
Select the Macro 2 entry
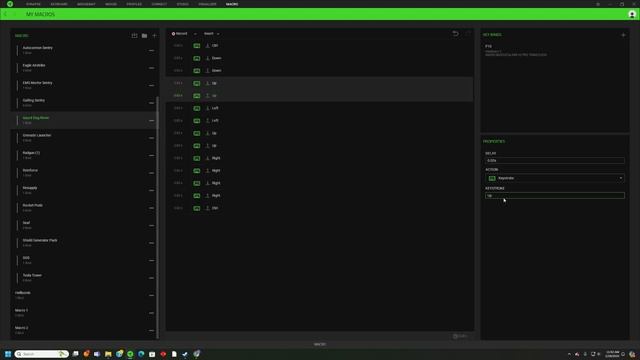[x=84, y=331]
